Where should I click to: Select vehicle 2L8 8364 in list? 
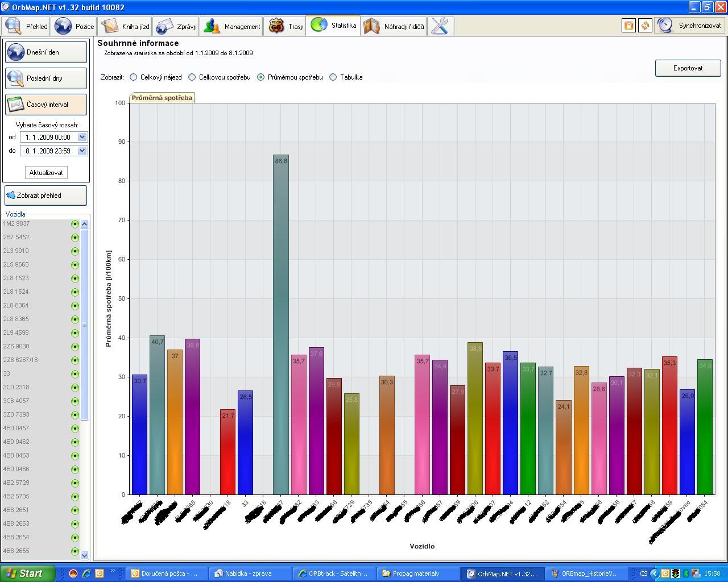coord(16,306)
